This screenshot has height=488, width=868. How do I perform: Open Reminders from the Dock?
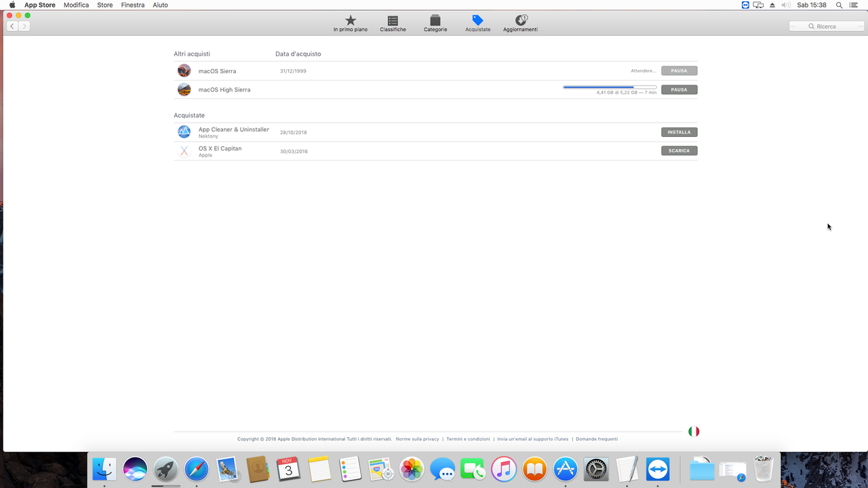pyautogui.click(x=351, y=469)
